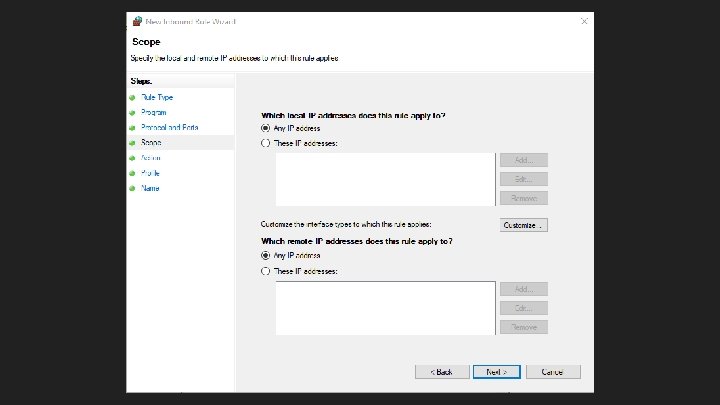
Task: Open the Rule Type step
Action: pyautogui.click(x=157, y=98)
